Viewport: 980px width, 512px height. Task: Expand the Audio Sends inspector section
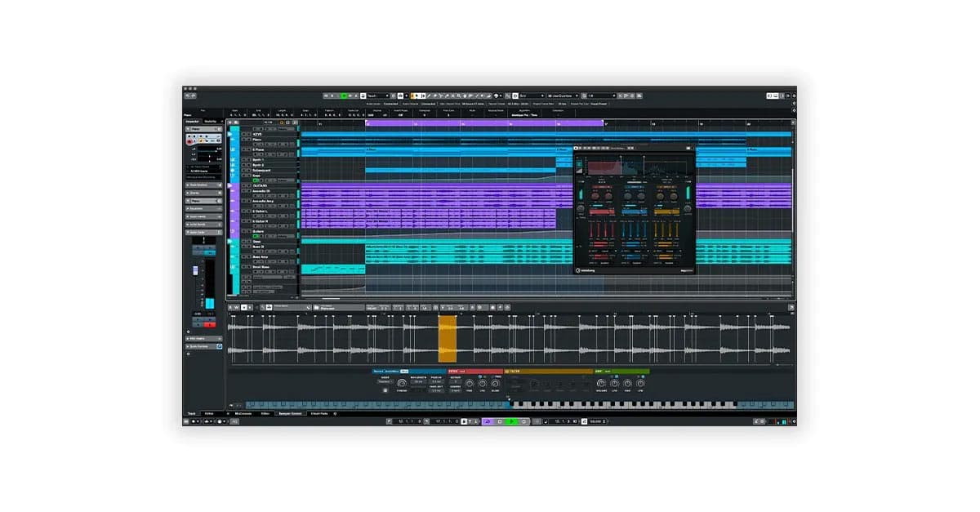203,224
